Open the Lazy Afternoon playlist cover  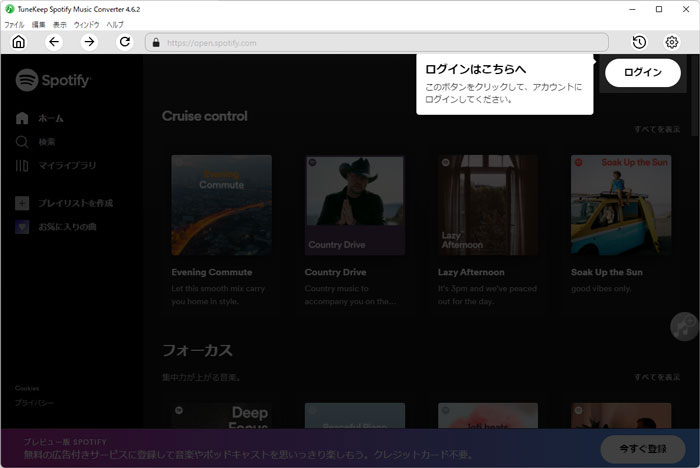[x=488, y=205]
